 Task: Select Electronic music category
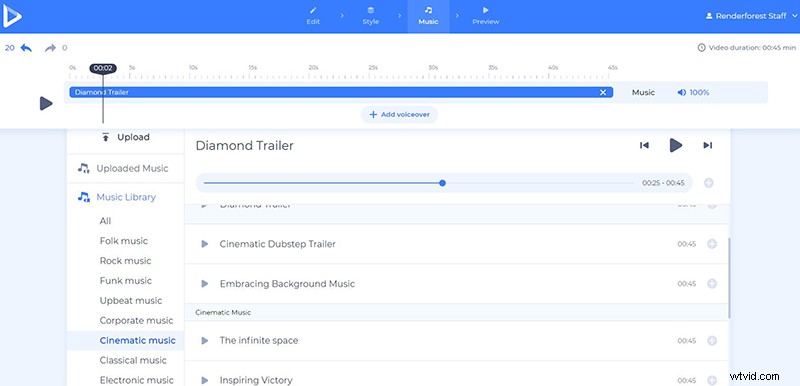coord(136,380)
